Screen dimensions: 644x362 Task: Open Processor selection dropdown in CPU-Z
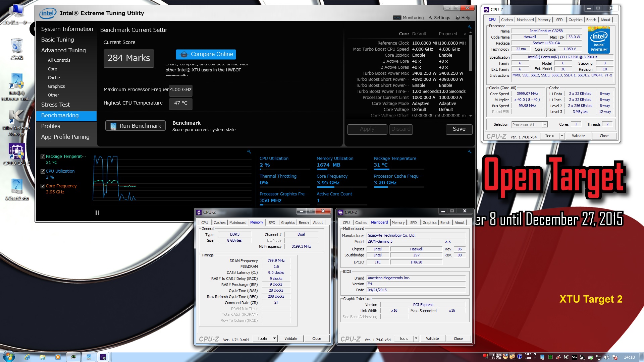point(530,125)
